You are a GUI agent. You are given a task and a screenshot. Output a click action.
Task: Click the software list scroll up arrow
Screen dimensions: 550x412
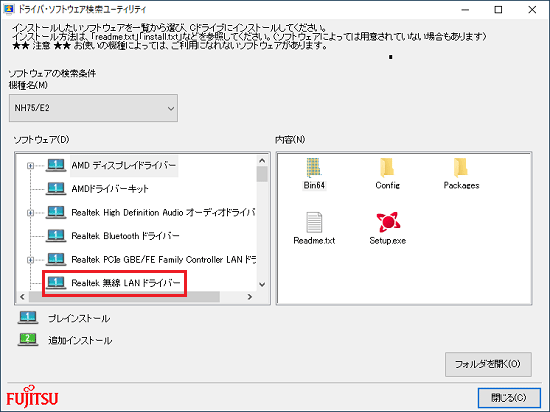click(262, 161)
